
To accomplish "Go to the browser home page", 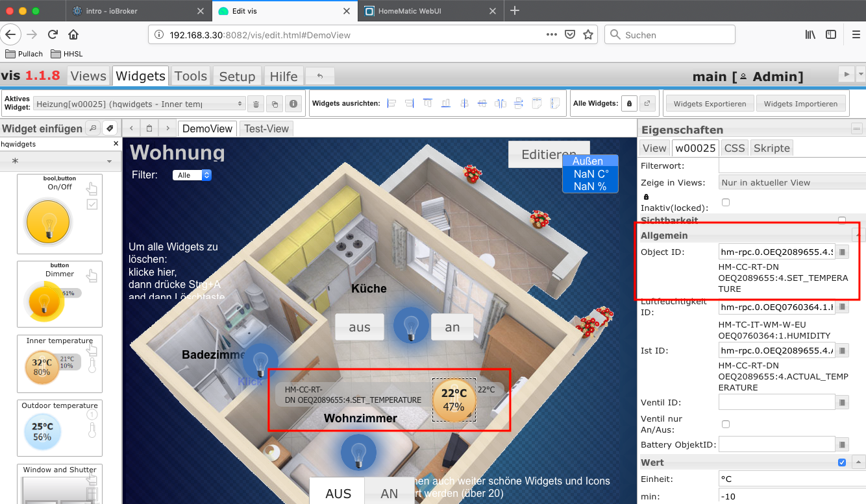I will [73, 35].
